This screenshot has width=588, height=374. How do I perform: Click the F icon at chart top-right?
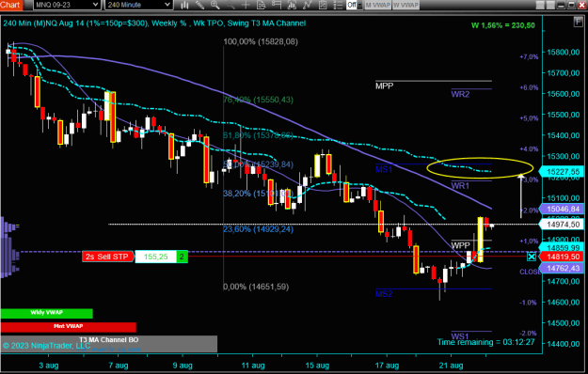coord(578,23)
